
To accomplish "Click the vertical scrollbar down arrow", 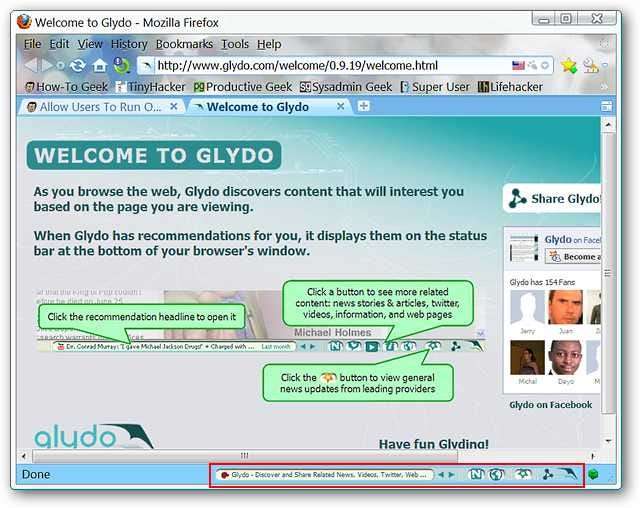I will click(x=608, y=441).
